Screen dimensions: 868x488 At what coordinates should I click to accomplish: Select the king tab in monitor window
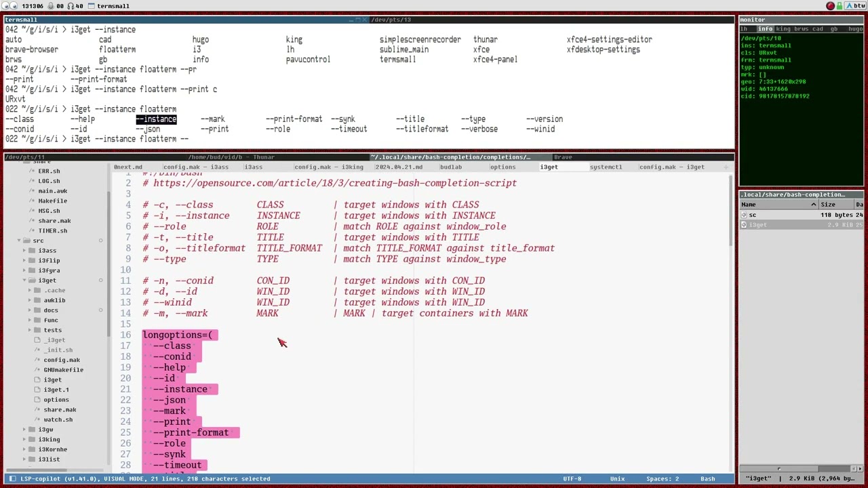point(783,29)
